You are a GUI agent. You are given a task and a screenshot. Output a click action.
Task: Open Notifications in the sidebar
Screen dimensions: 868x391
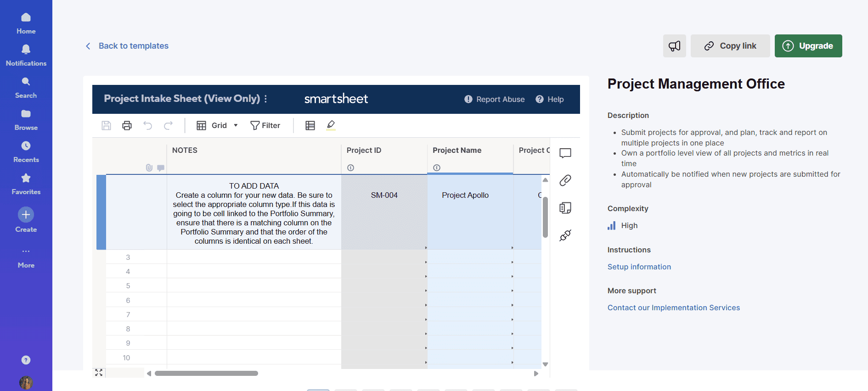click(26, 55)
